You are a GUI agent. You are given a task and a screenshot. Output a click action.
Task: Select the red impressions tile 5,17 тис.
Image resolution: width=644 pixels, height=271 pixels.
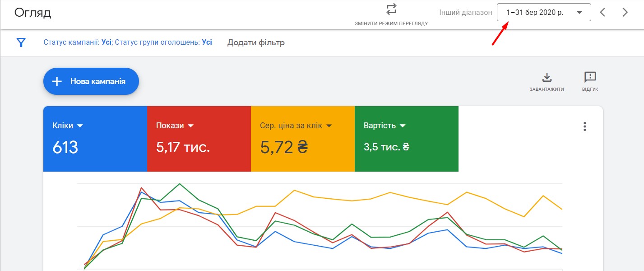click(199, 139)
